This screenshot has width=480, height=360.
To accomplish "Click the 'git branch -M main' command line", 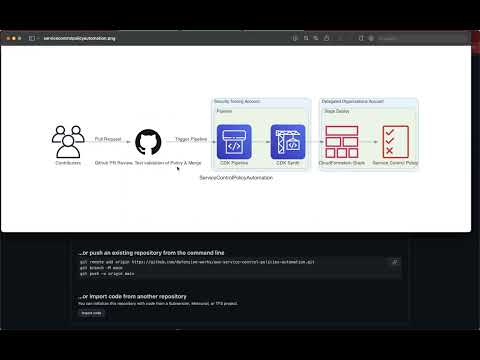I will [101, 268].
